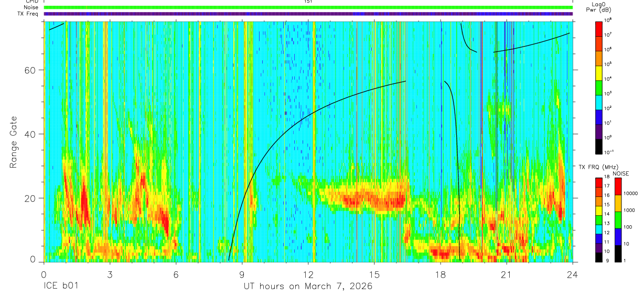Click the "Range Gate" y-axis title
Image resolution: width=644 pixels, height=297 pixels.
click(x=14, y=142)
